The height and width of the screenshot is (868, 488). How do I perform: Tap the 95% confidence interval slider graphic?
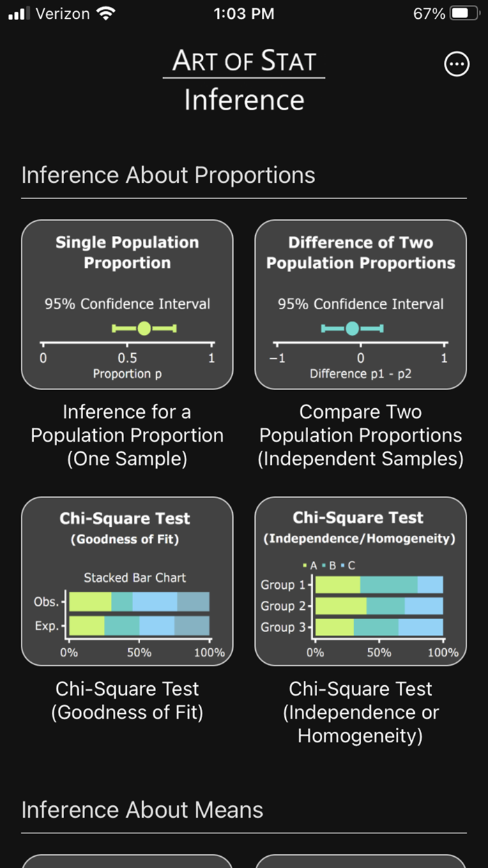point(144,327)
